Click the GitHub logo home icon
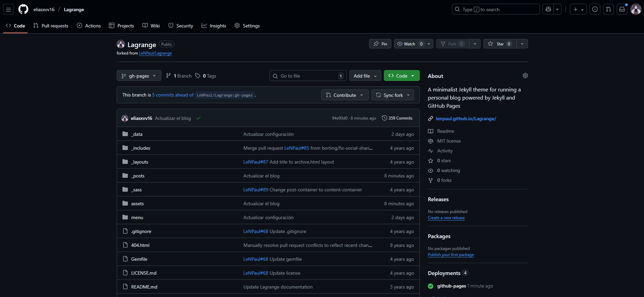 [x=23, y=9]
